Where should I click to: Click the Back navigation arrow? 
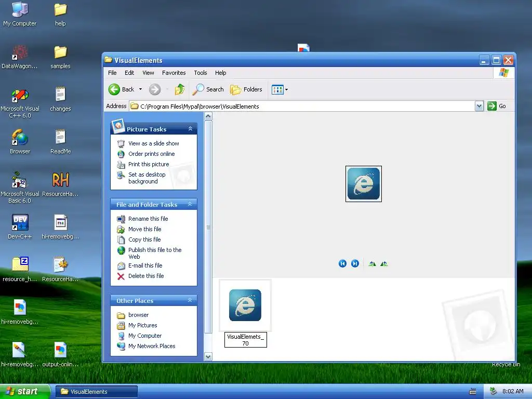pos(114,89)
